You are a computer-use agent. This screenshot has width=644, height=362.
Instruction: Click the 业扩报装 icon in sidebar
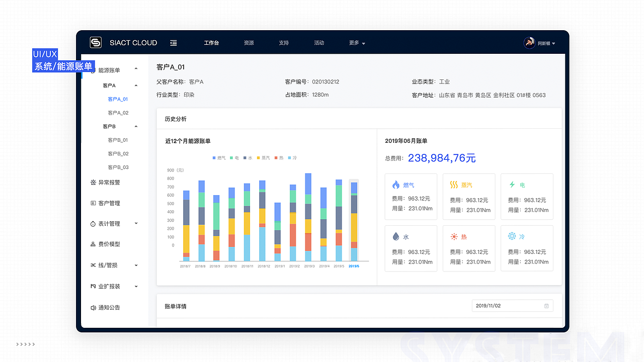93,286
